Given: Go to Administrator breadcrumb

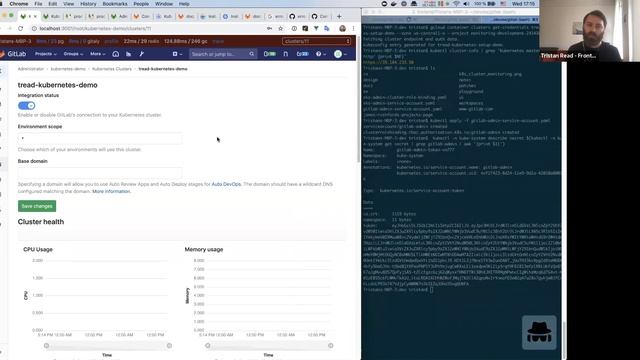Looking at the screenshot, I should [x=31, y=69].
